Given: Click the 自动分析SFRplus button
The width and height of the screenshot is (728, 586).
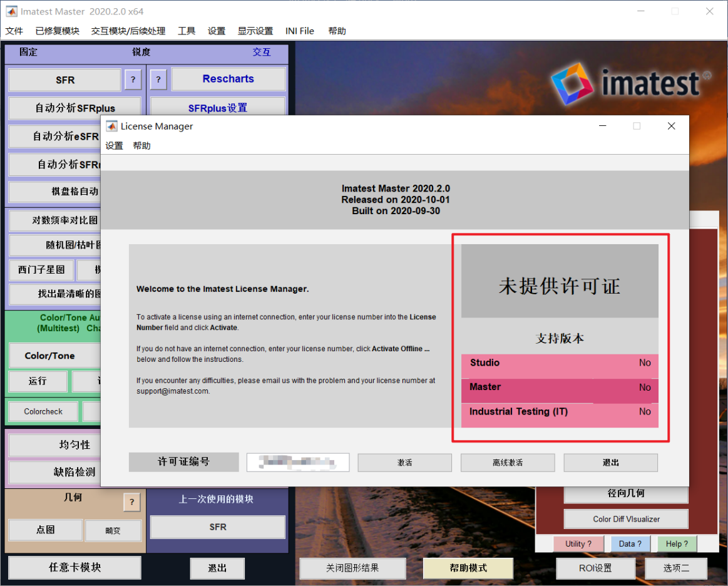Looking at the screenshot, I should (74, 108).
